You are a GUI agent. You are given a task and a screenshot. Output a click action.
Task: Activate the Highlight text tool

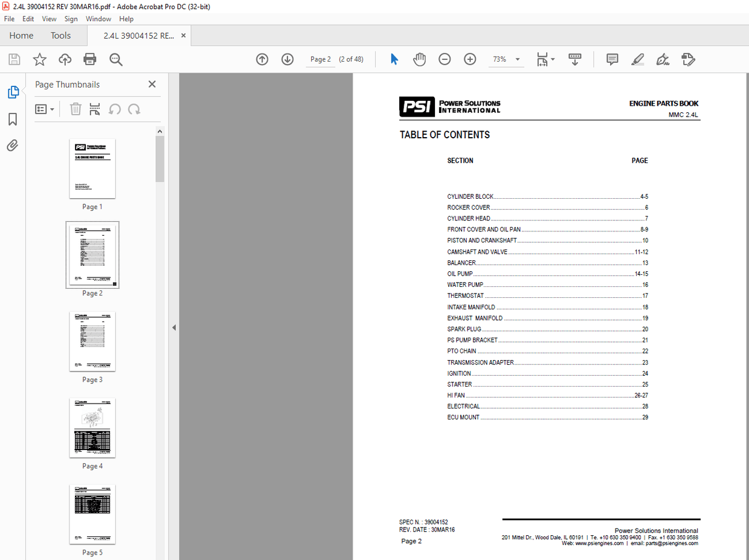click(x=637, y=59)
